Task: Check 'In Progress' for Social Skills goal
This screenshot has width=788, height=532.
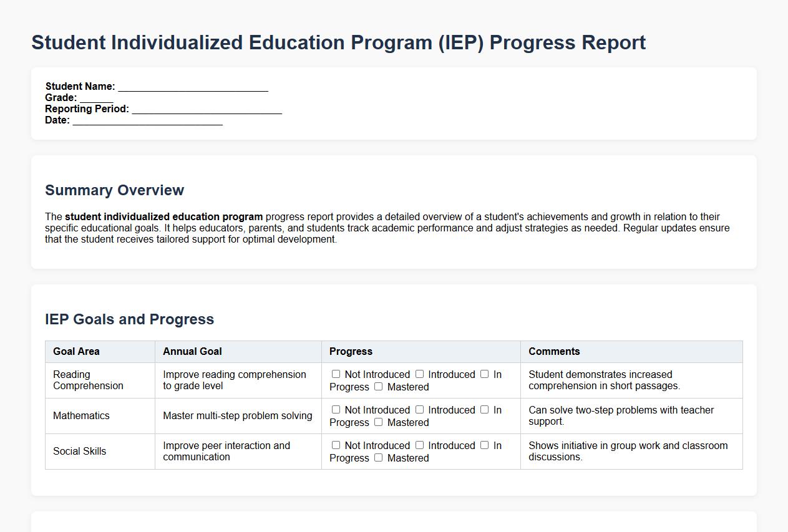Action: 485,445
